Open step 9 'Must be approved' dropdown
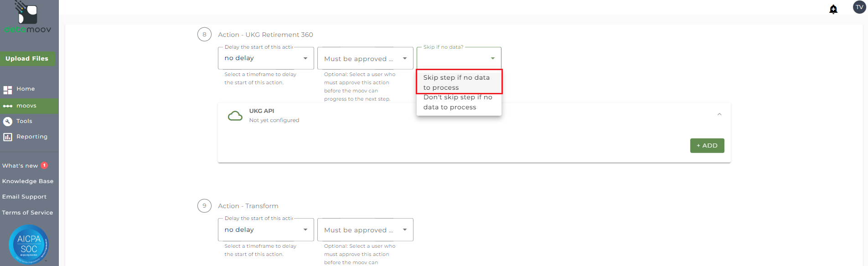The width and height of the screenshot is (868, 266). [x=365, y=230]
